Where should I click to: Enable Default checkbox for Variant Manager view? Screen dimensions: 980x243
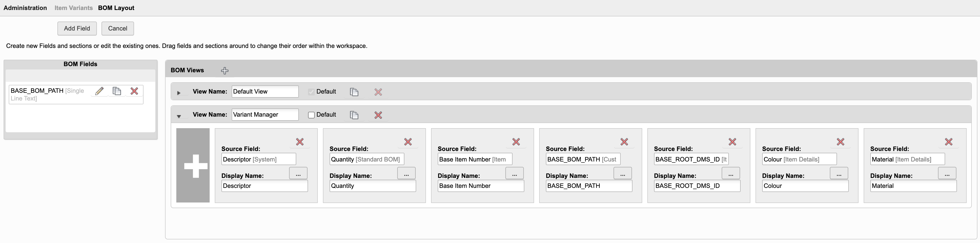[311, 115]
